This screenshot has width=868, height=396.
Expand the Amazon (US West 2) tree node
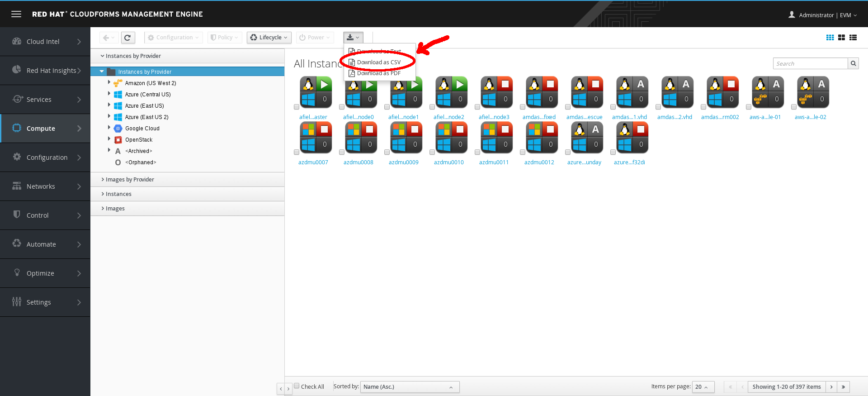109,82
